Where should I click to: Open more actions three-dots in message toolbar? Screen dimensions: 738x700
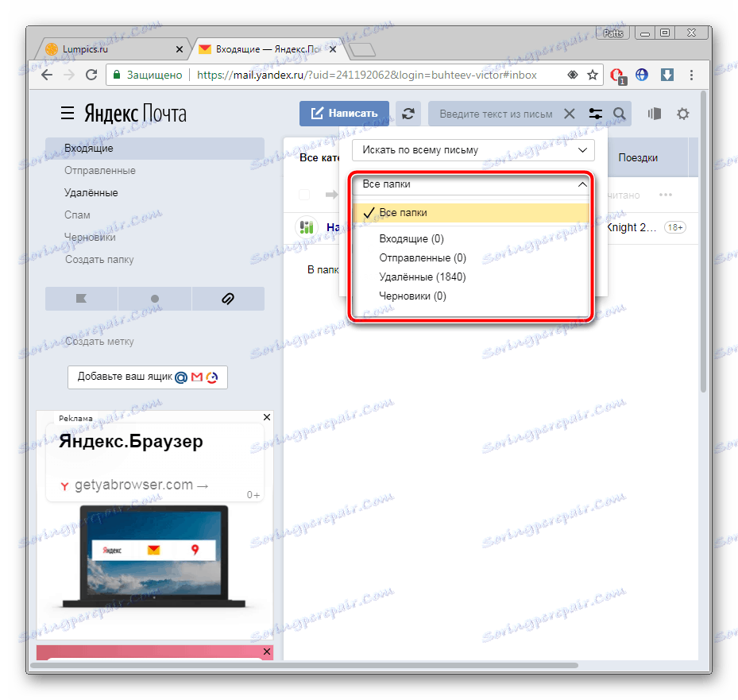click(666, 195)
